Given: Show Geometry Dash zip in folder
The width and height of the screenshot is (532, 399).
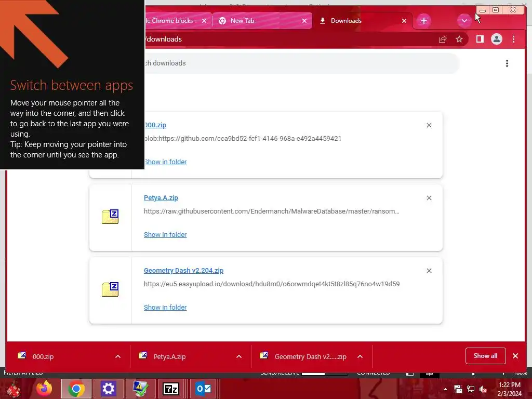Looking at the screenshot, I should click(x=165, y=307).
